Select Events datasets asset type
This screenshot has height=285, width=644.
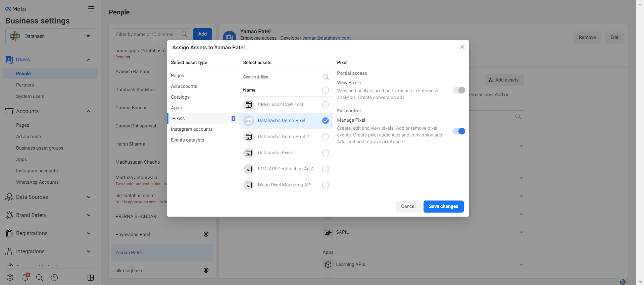click(x=203, y=140)
